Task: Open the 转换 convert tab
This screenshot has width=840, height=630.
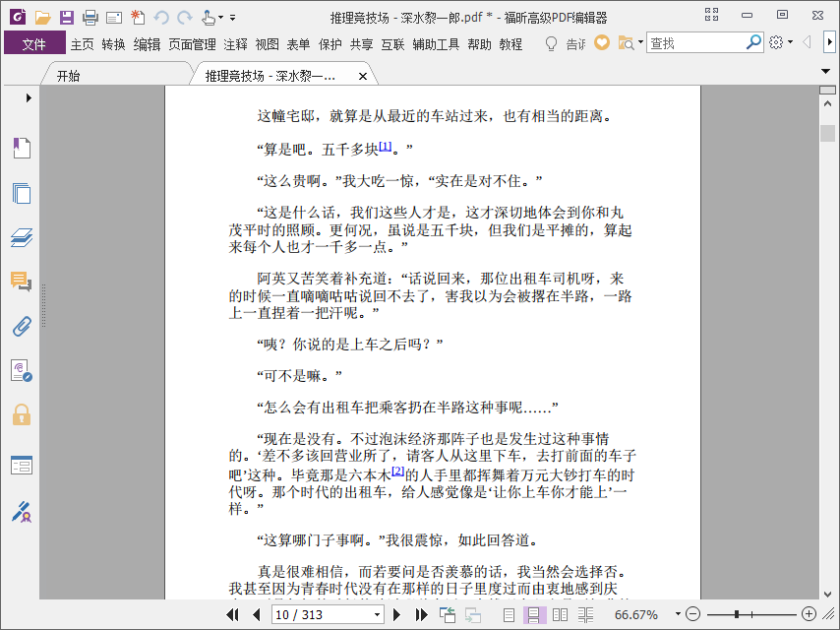Action: click(x=113, y=44)
